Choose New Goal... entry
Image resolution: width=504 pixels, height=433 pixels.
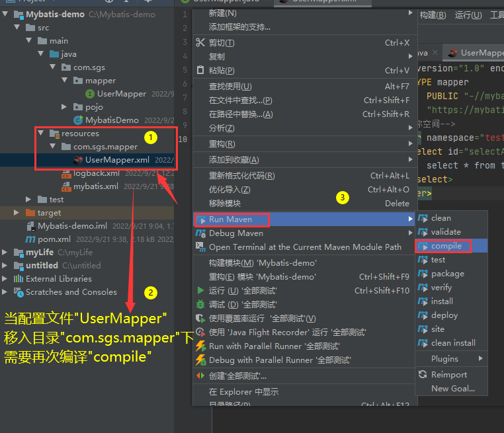[452, 388]
